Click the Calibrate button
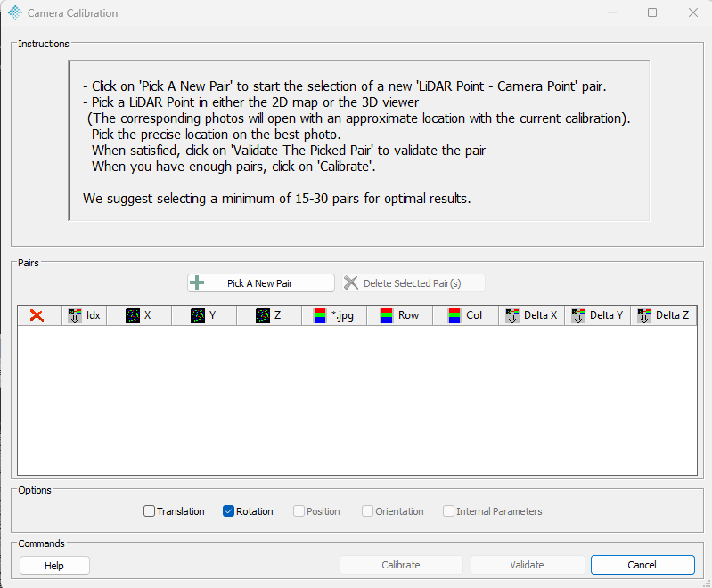The image size is (712, 588). click(401, 565)
